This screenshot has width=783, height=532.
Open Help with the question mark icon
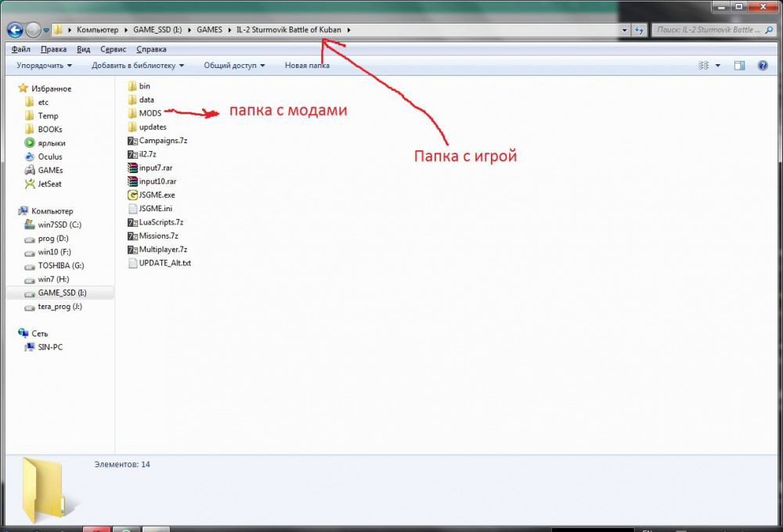click(x=763, y=66)
